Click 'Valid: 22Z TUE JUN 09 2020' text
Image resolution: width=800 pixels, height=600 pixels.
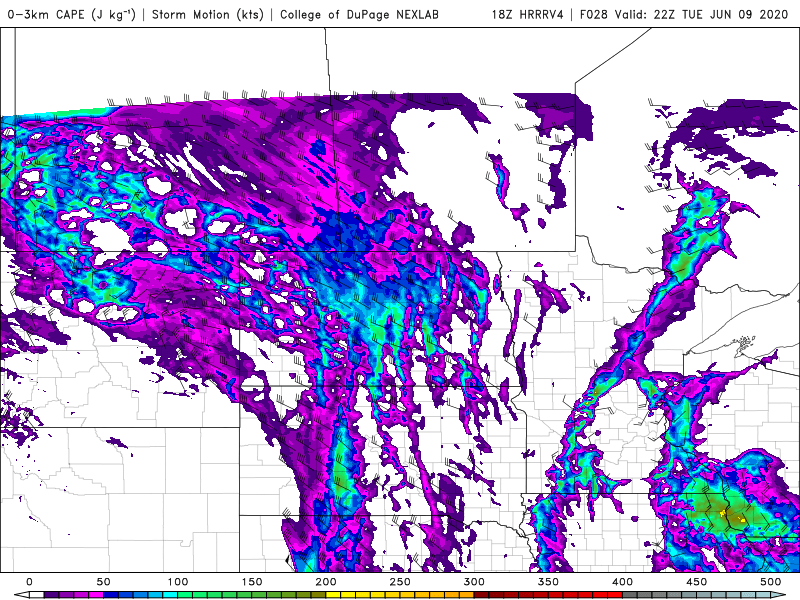tap(702, 14)
